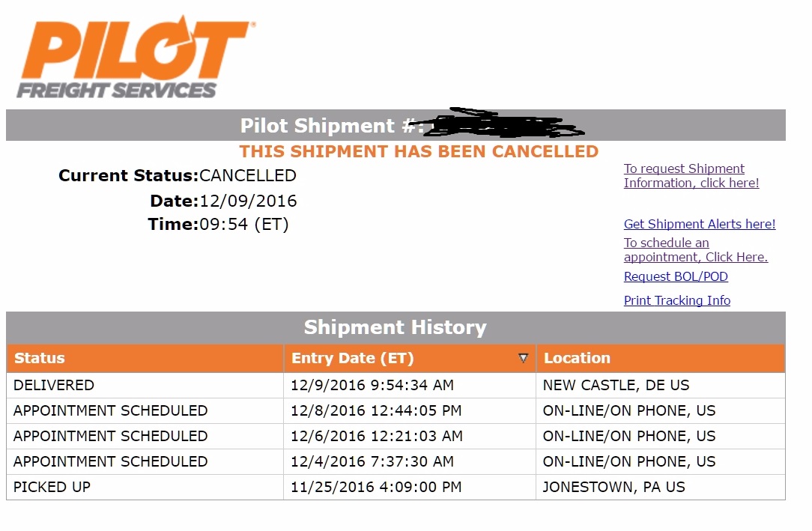Click the 12/4/2016 7:37:30 AM entry date
The image size is (812, 531).
pos(372,461)
